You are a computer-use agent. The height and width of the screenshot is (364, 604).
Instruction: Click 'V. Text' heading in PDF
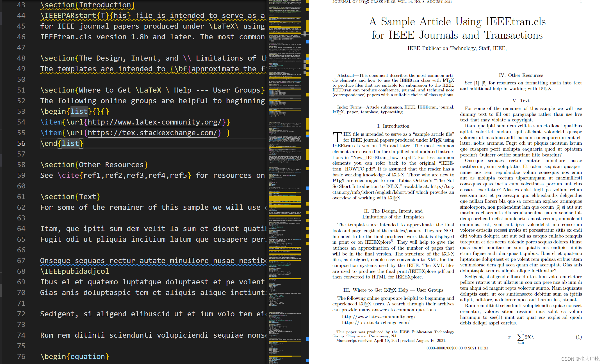(521, 101)
